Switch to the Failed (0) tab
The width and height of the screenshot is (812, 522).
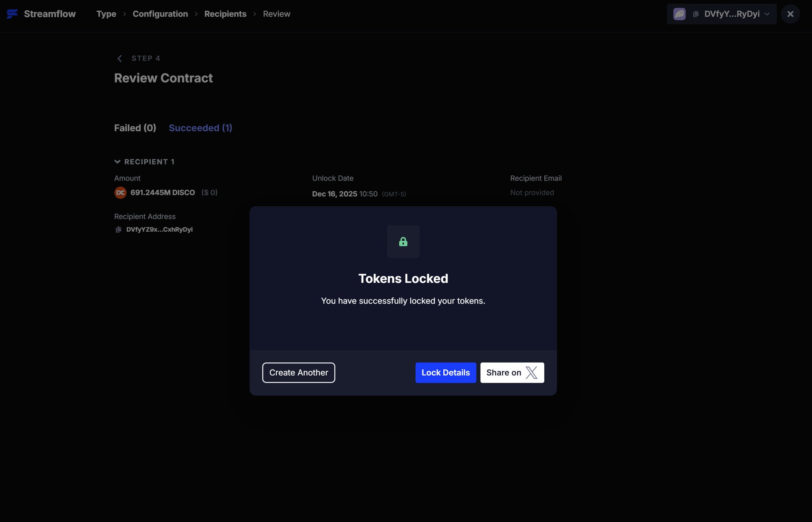coord(135,128)
